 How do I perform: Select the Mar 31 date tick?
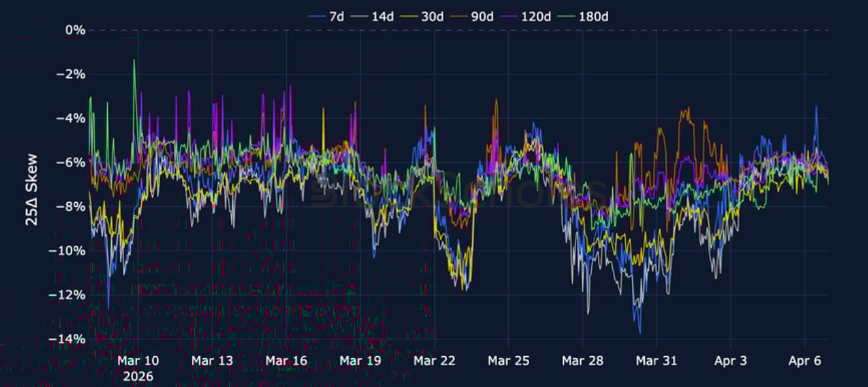[x=657, y=360]
